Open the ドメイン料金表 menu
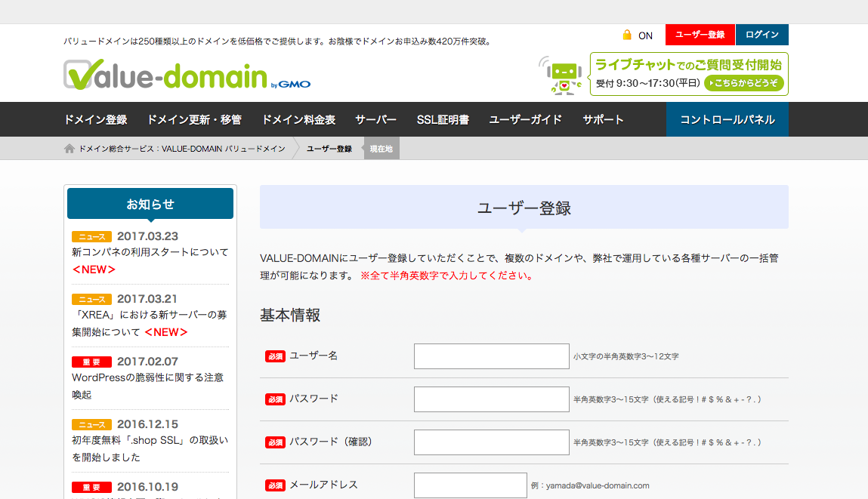 (299, 119)
